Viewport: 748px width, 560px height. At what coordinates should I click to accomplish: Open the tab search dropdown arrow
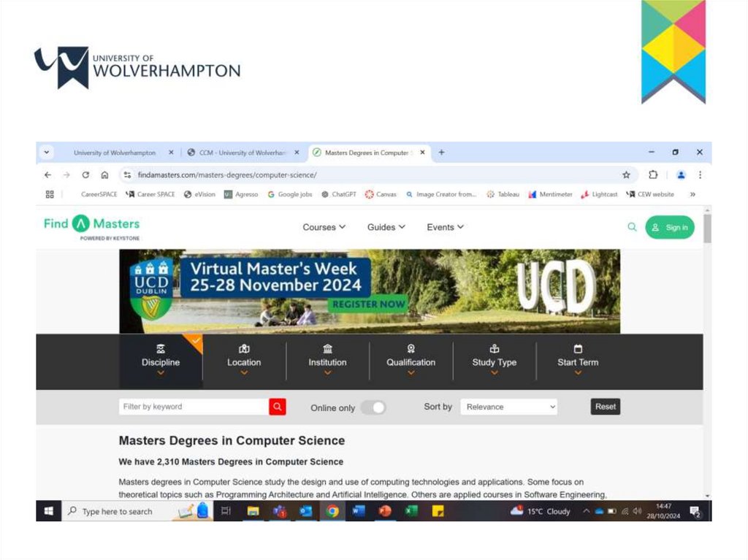pos(47,153)
